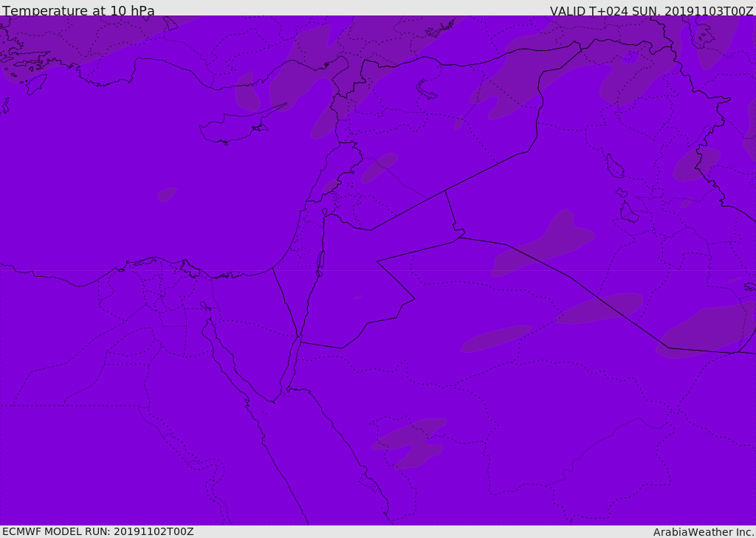Click the 'ArabiaWeather Inc.' credit text
Viewport: 756px width, 538px height.
(704, 532)
